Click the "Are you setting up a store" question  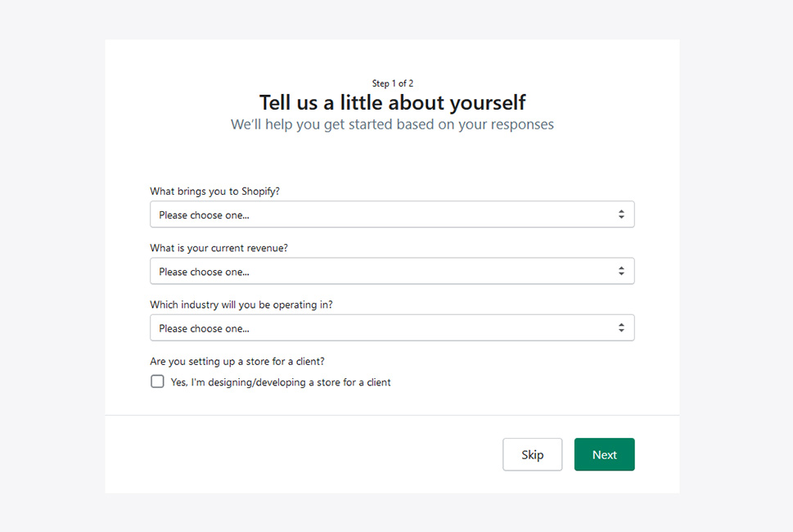pos(237,361)
